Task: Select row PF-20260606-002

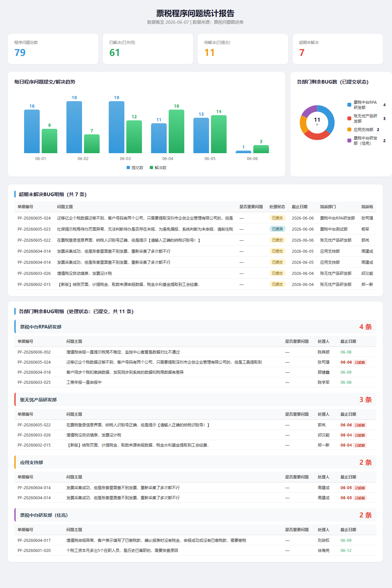Action: (195, 352)
